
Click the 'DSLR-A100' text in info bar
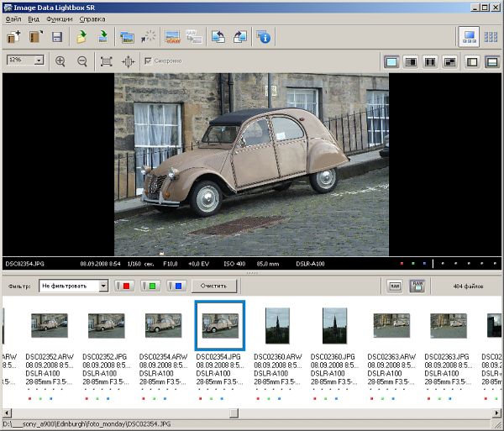310,264
